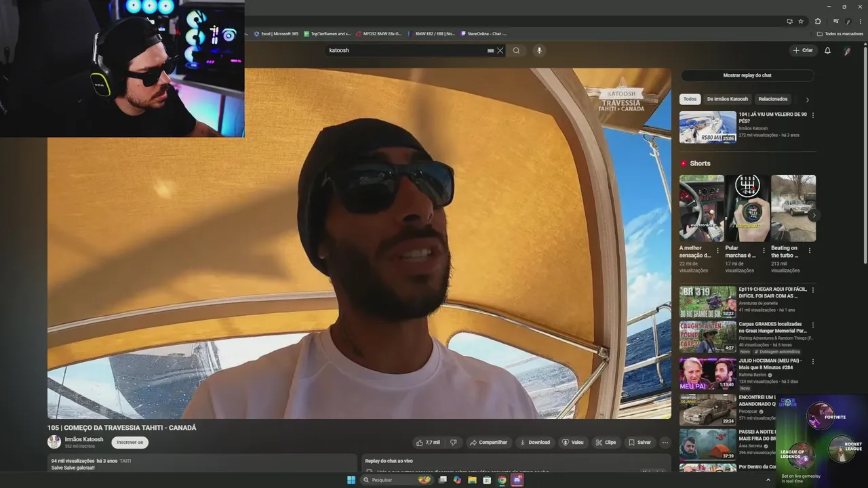Open the 'Pular marchas' short thumbnail
Screen dimensions: 868x488
click(747, 208)
